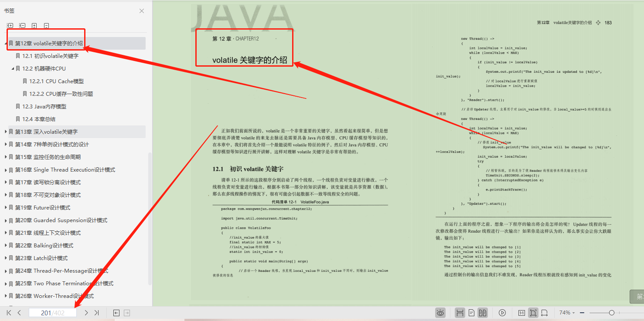Screen dimensions: 644x321
Task: Go to the previous page
Action: point(19,313)
